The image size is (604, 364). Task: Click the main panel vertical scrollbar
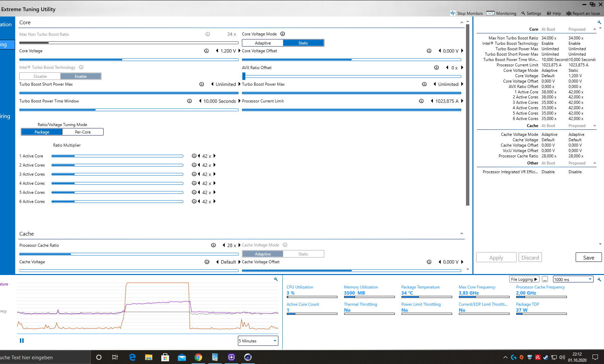pyautogui.click(x=468, y=115)
